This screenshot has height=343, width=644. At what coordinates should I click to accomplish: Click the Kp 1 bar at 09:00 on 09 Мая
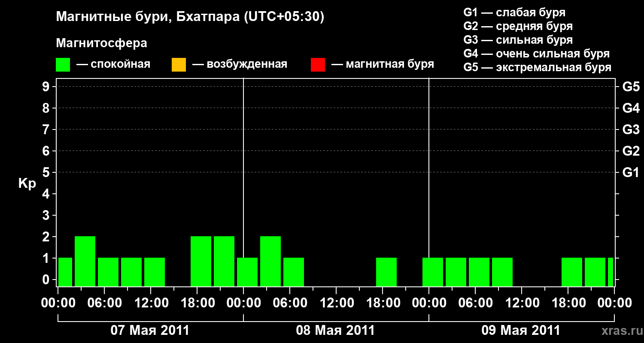pos(502,272)
